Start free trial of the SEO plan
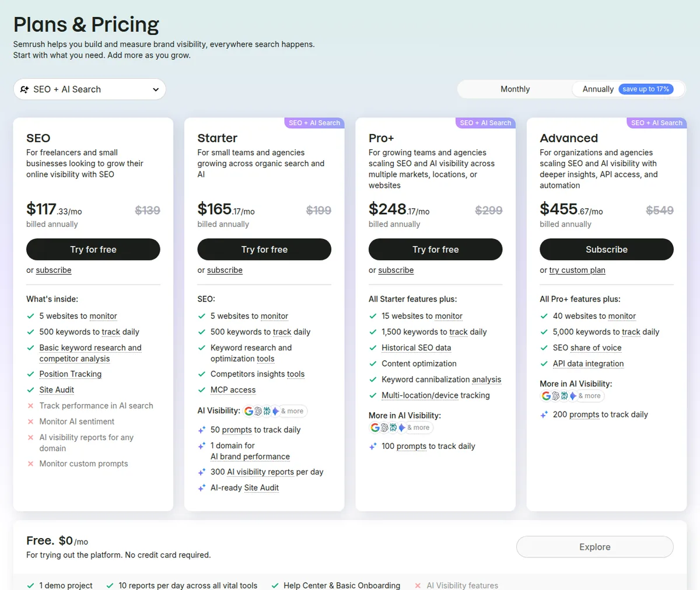 pyautogui.click(x=93, y=250)
